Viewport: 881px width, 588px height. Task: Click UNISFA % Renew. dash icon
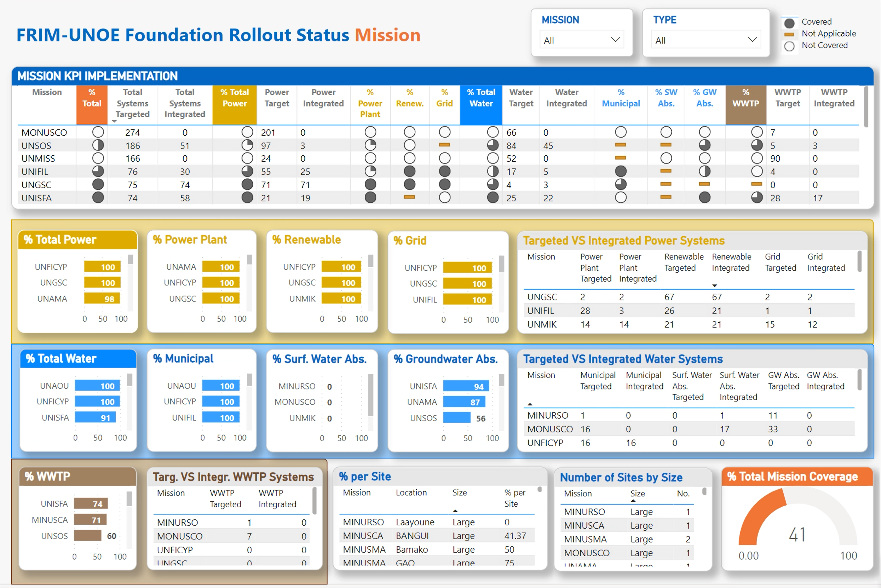click(x=410, y=197)
